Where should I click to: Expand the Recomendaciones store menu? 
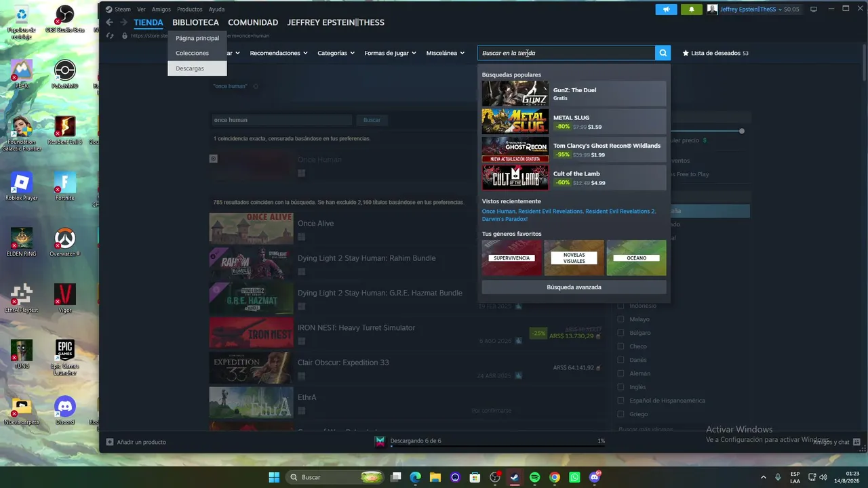coord(279,53)
